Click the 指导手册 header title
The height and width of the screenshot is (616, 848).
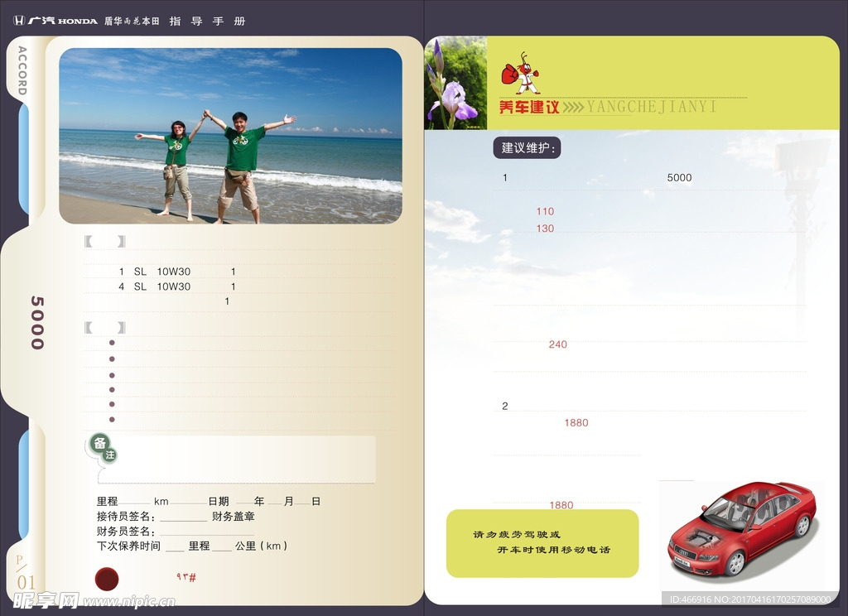(x=208, y=21)
